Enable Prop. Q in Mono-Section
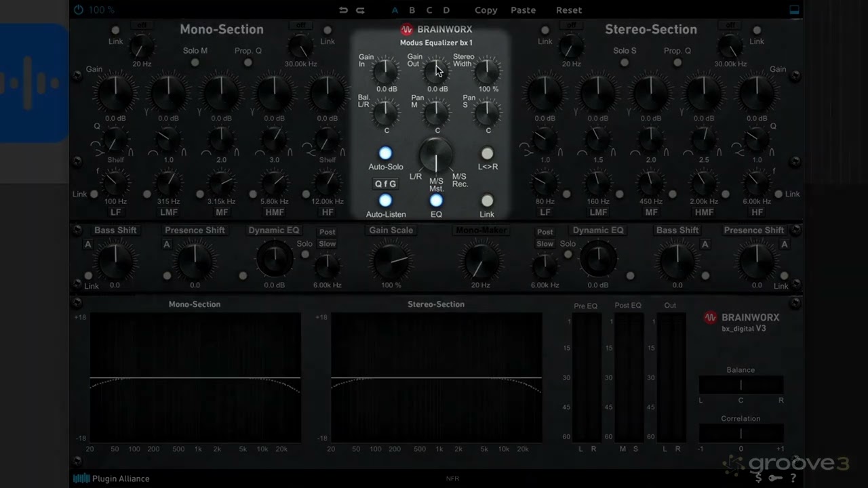 [x=248, y=62]
